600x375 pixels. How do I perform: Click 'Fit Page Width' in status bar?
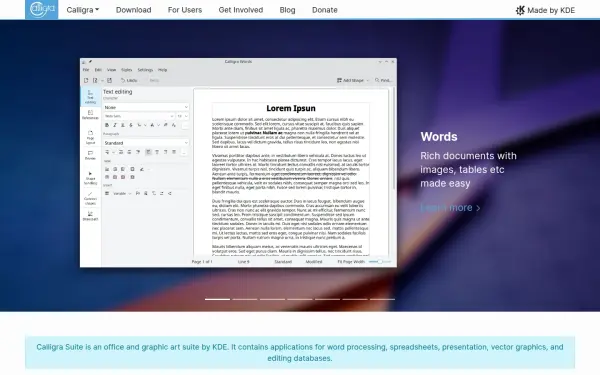[x=351, y=262]
